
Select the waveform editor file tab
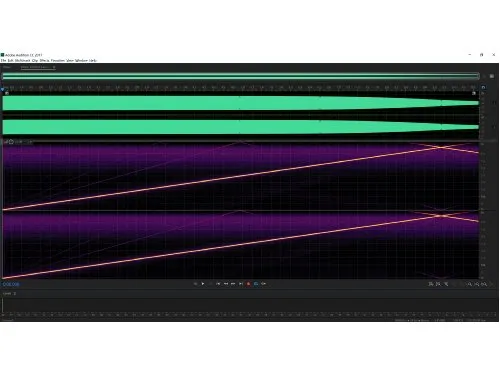38,67
